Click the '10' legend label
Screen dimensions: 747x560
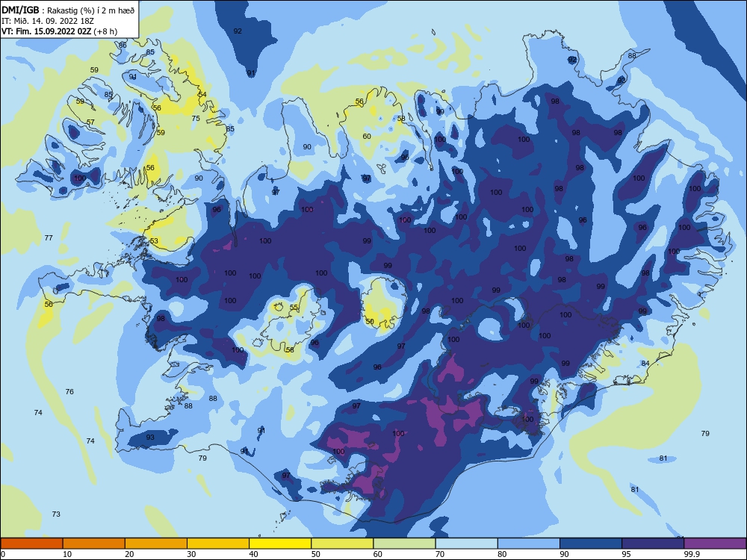67,554
